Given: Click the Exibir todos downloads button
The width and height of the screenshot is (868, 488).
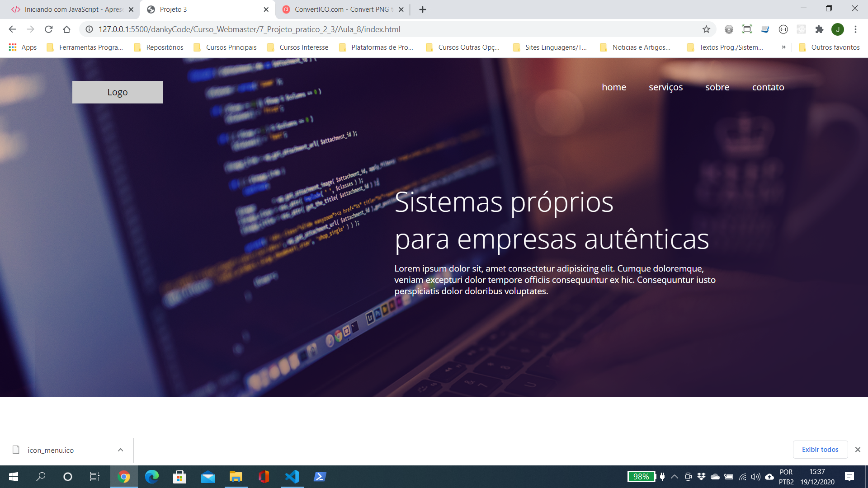Looking at the screenshot, I should click(x=820, y=450).
